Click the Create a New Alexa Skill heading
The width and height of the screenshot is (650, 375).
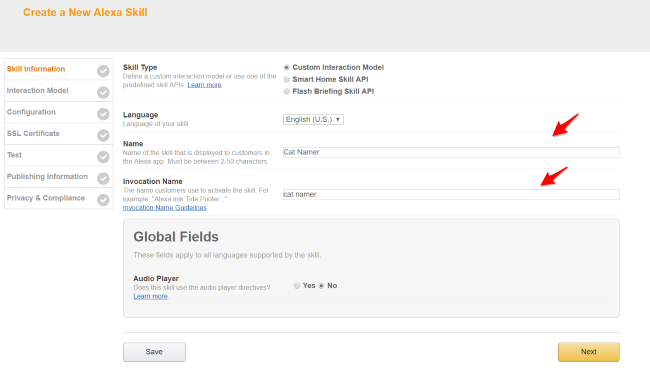[85, 12]
